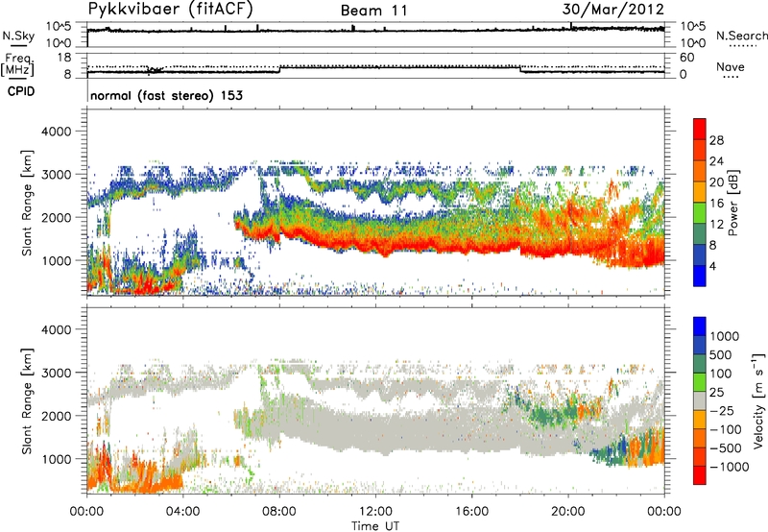Viewport: 768px width, 532px height.
Task: Click the light green segment of power colorbar
Action: click(700, 213)
